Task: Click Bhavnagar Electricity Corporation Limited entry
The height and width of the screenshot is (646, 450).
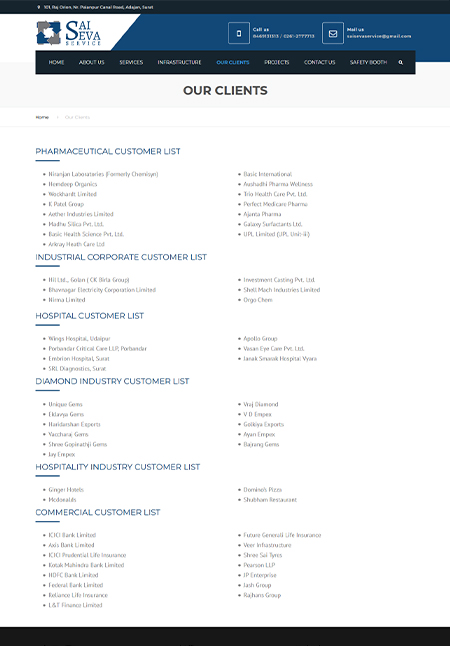Action: [102, 290]
